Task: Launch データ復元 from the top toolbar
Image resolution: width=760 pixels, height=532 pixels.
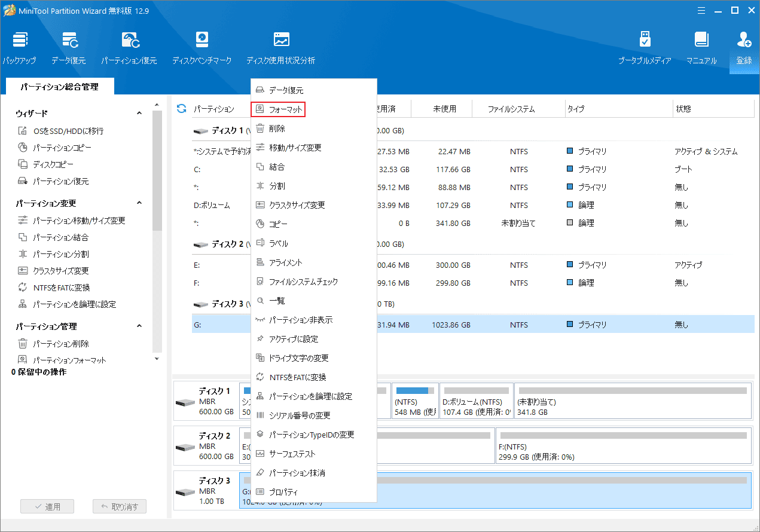Action: pos(68,49)
